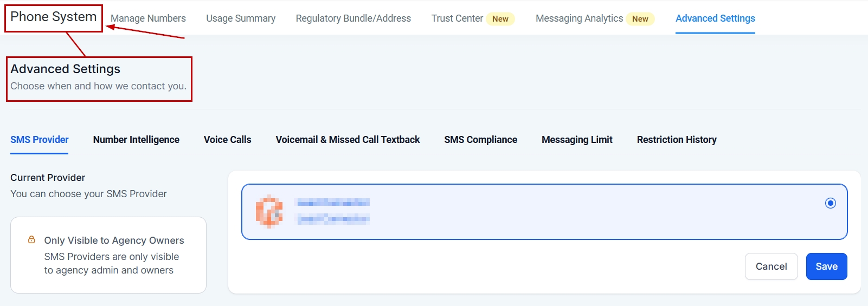Open the Messaging Limit sub-tab

pyautogui.click(x=577, y=140)
